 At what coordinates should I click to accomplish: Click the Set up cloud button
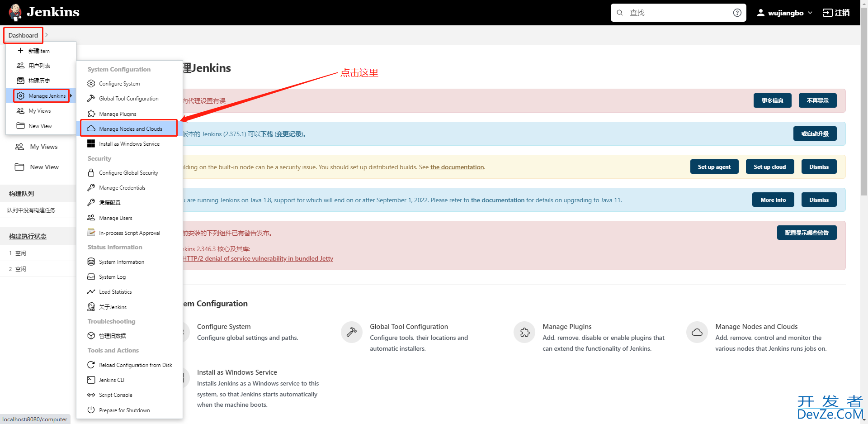(x=769, y=167)
